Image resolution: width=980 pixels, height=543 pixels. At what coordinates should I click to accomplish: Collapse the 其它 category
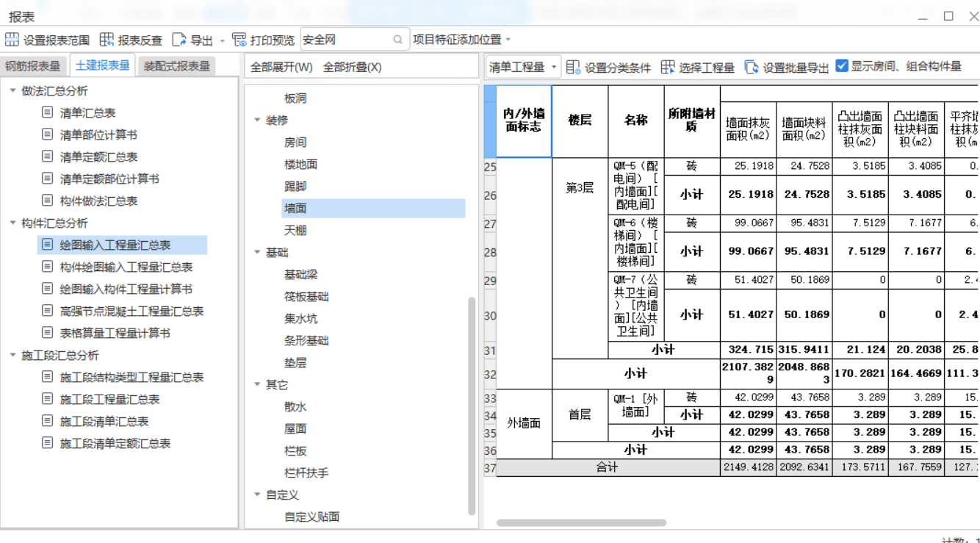(257, 384)
